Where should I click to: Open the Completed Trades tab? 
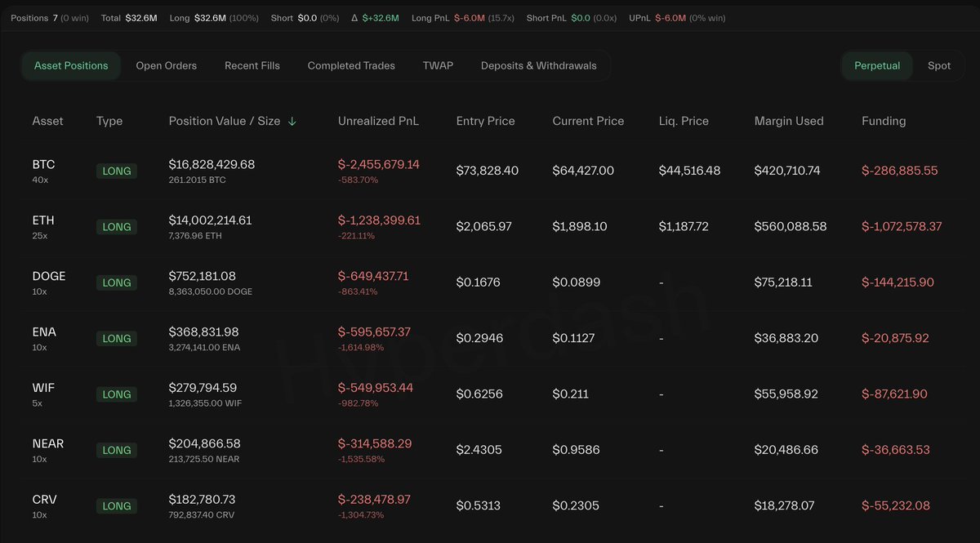pos(350,65)
